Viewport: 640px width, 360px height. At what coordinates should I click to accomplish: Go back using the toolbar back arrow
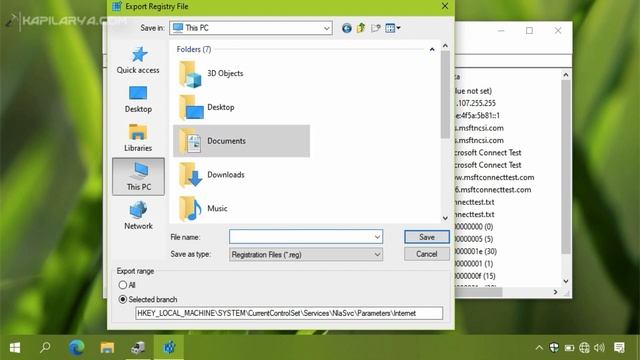(x=347, y=28)
